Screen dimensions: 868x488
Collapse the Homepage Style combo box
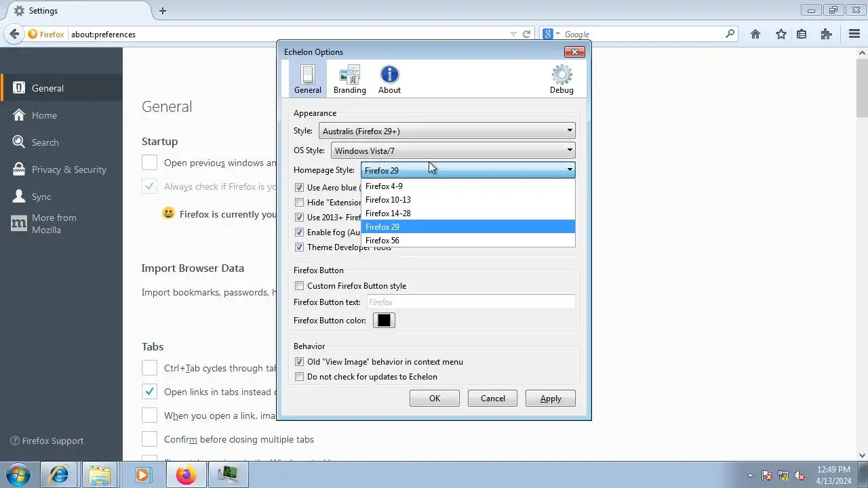point(468,170)
